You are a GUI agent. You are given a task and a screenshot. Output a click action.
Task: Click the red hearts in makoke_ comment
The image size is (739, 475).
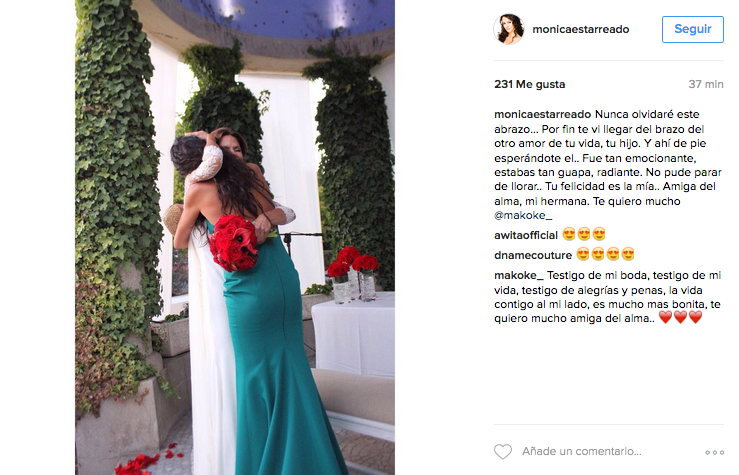coord(680,318)
